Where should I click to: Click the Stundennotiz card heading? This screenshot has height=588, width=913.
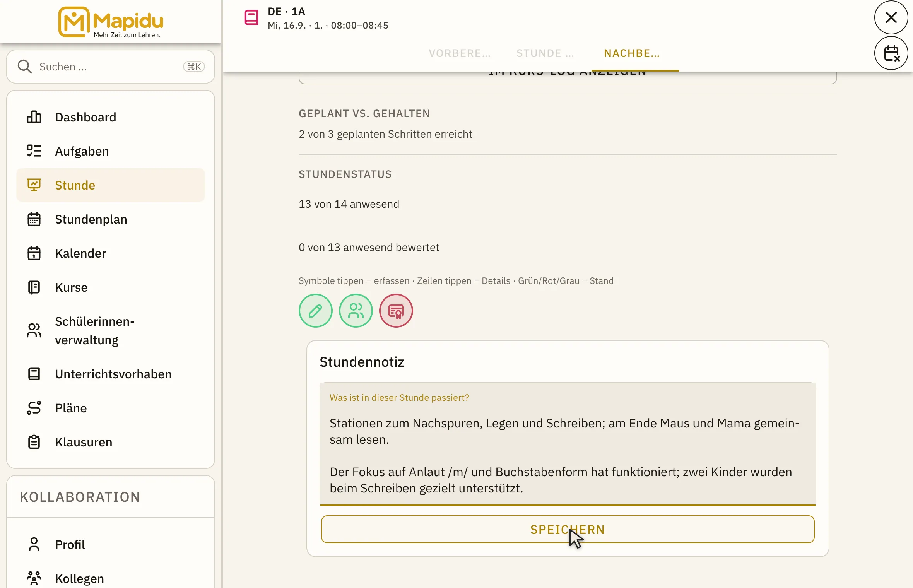[x=362, y=362]
